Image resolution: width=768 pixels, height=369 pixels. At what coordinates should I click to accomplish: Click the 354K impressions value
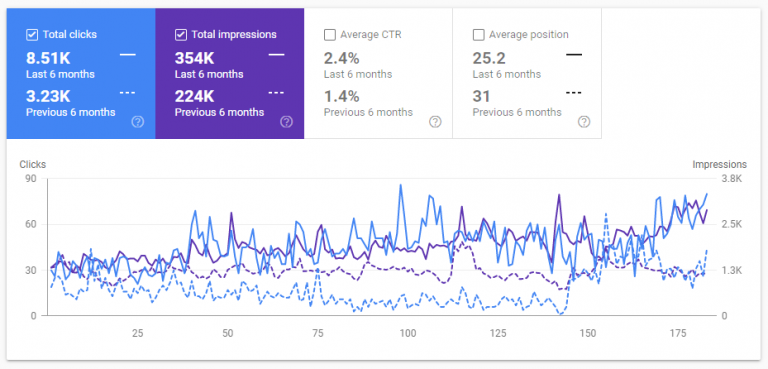pos(194,58)
